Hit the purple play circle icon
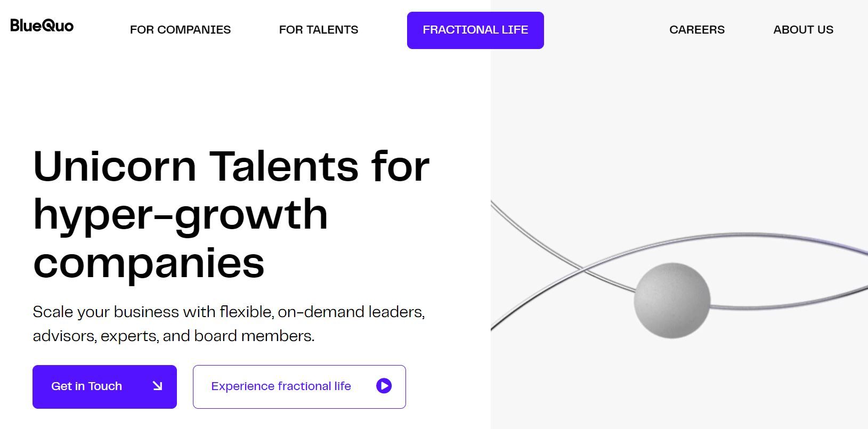This screenshot has height=429, width=868. click(384, 386)
